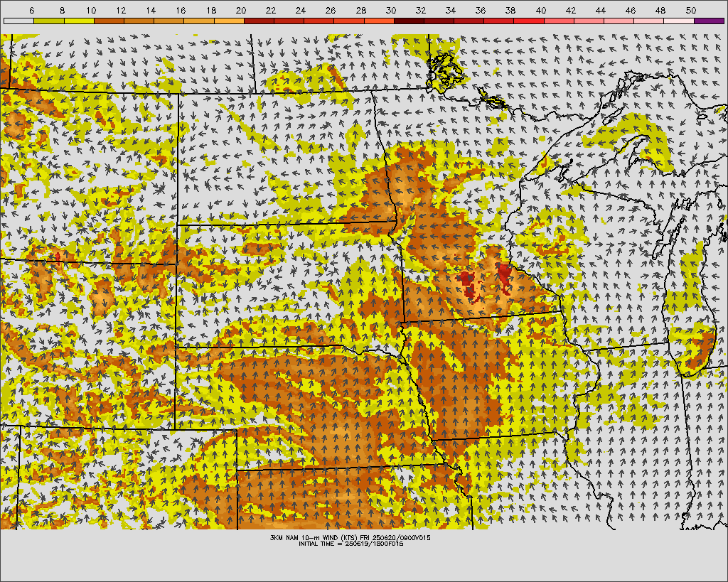Pick the bright yellow 8–10 knot swatch
Image resolution: width=728 pixels, height=582 pixels.
pos(79,21)
